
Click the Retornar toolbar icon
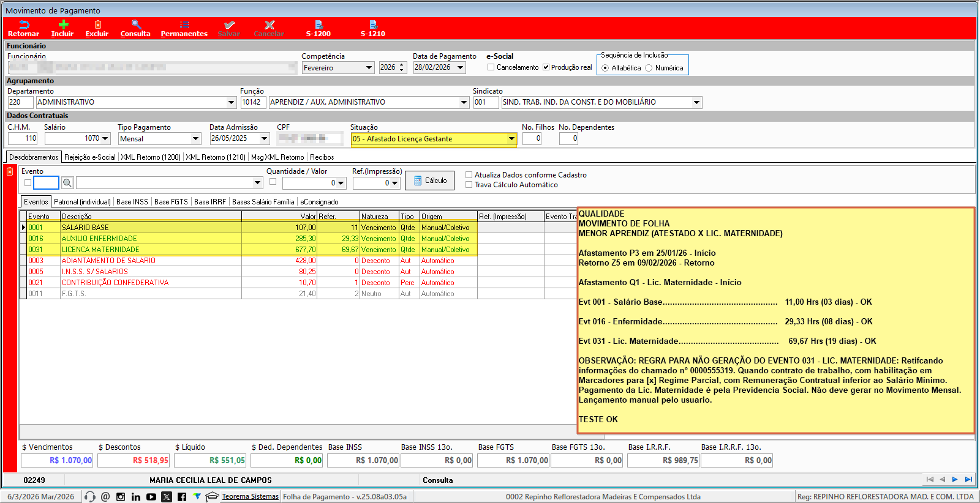point(23,25)
